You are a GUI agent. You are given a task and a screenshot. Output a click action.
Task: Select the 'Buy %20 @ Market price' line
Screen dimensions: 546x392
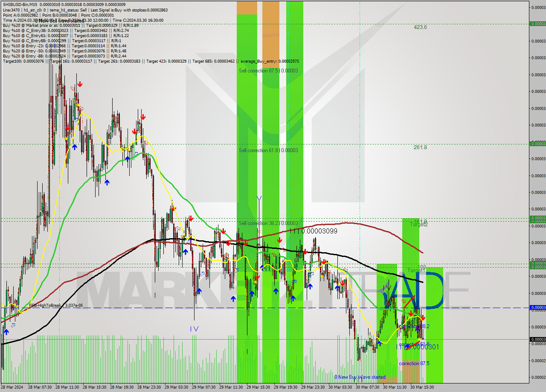pos(70,25)
